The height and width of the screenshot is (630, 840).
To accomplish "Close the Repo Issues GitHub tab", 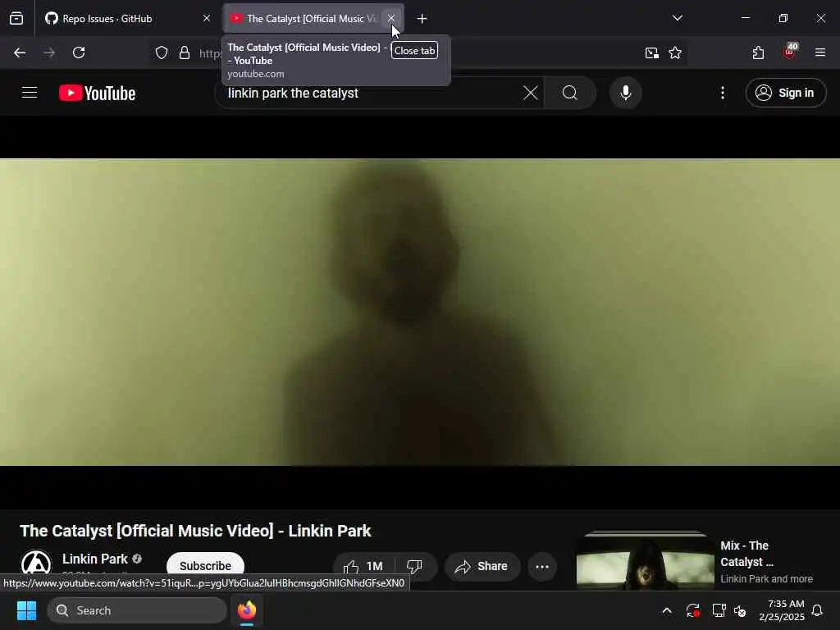I will point(206,19).
